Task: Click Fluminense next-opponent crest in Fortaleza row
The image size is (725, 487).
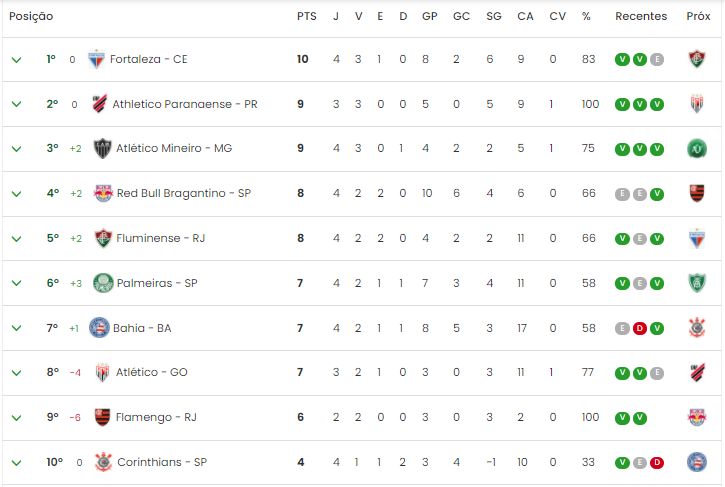Action: point(697,59)
